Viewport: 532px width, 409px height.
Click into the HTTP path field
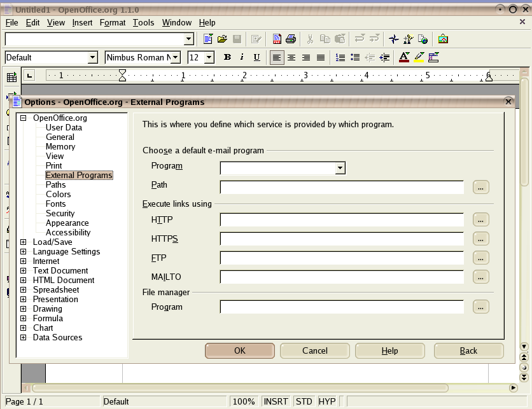342,220
